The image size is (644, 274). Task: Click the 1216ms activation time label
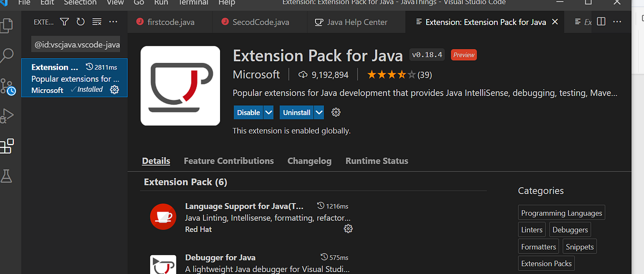coord(333,206)
